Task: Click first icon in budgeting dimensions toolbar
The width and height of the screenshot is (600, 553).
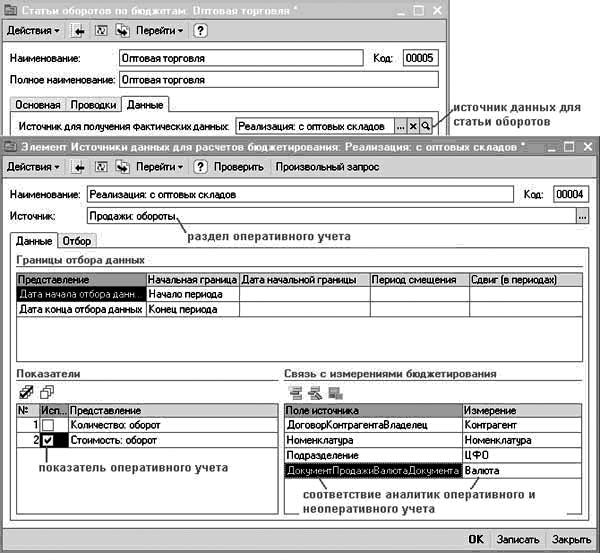Action: pyautogui.click(x=295, y=393)
